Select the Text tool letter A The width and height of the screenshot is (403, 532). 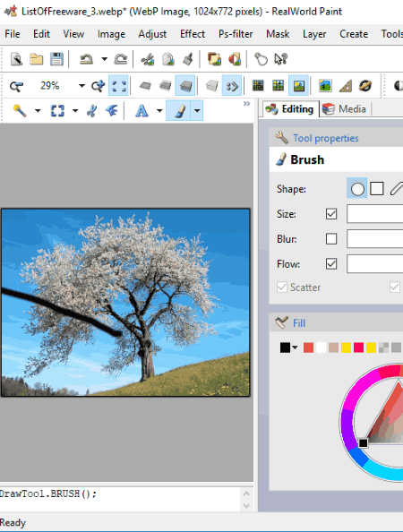coord(141,110)
